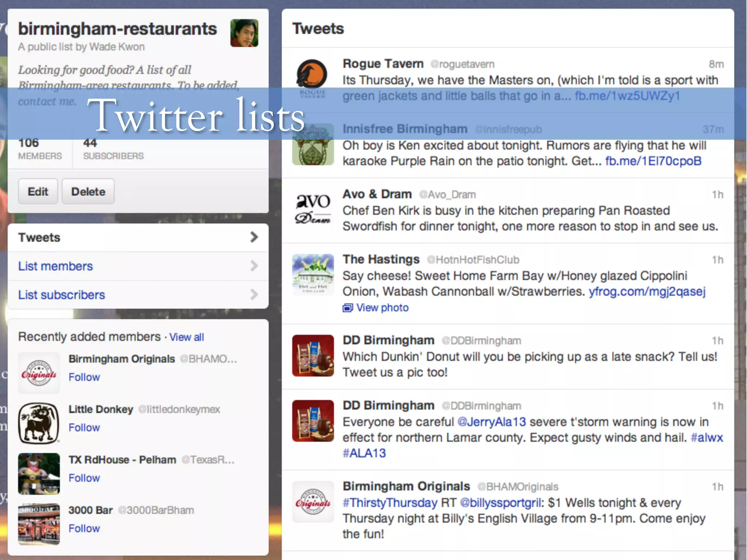This screenshot has width=747, height=560.
Task: Follow Birmingham Originals
Action: point(84,377)
